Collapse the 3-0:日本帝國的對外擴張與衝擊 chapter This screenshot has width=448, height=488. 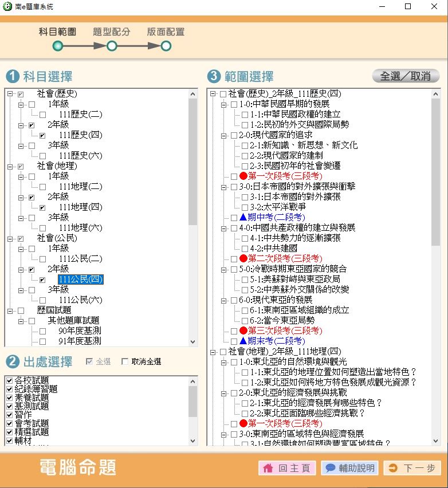click(x=223, y=187)
